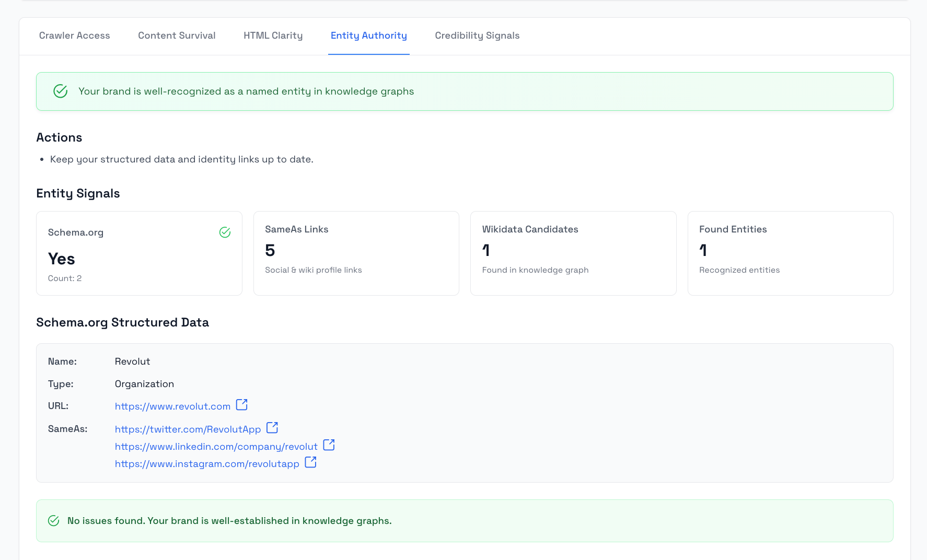
Task: Switch to the Content Survival tab
Action: pos(177,36)
